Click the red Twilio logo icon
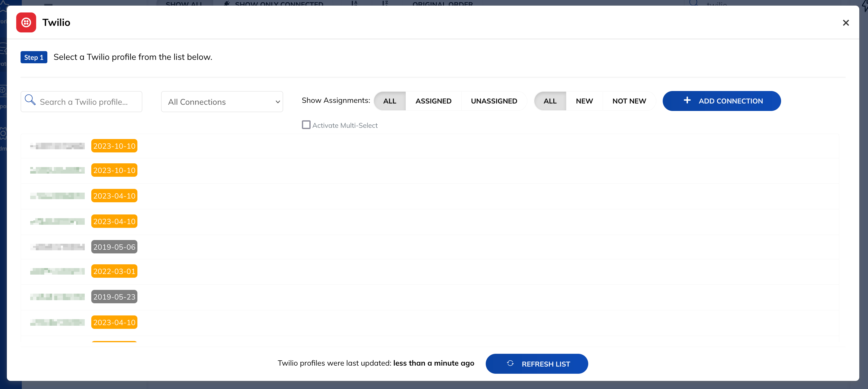The image size is (868, 389). [26, 22]
